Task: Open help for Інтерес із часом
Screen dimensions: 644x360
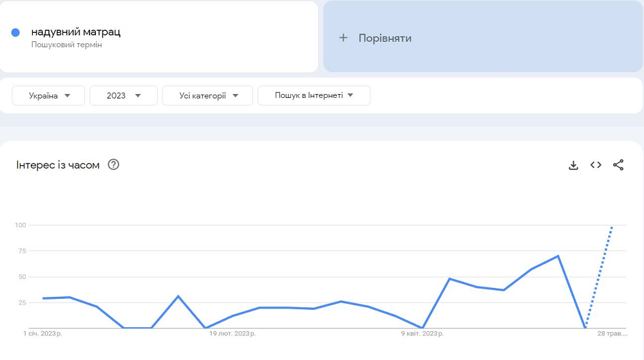Action: point(114,165)
